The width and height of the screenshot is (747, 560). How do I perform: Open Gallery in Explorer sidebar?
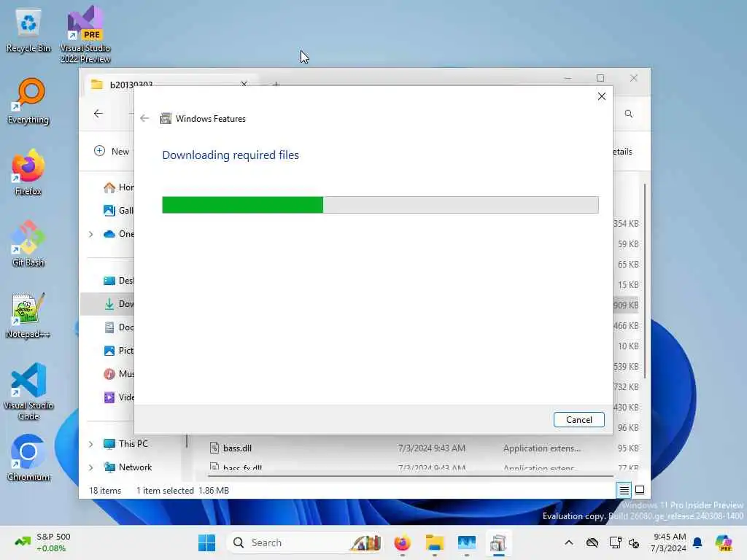tap(119, 211)
